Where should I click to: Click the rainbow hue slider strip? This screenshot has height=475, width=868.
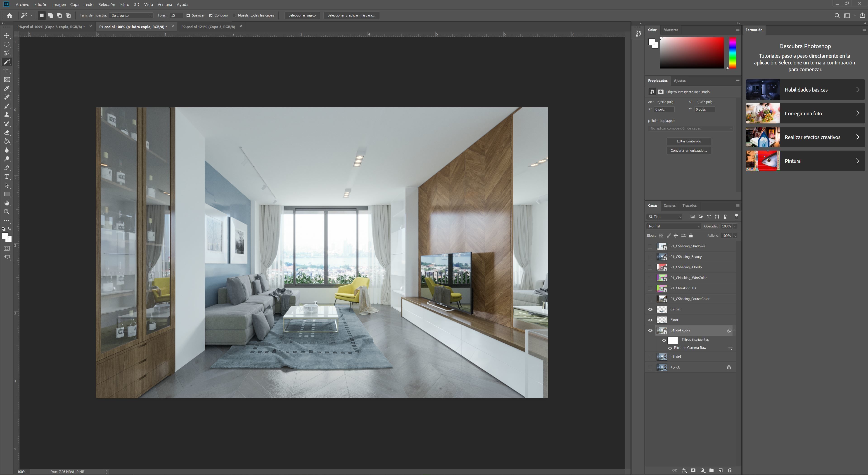click(x=732, y=53)
